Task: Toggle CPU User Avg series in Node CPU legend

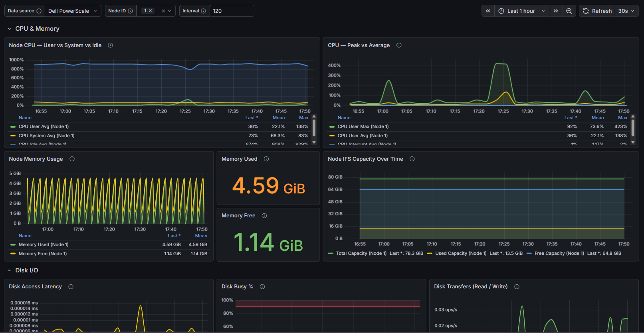Action: point(44,126)
